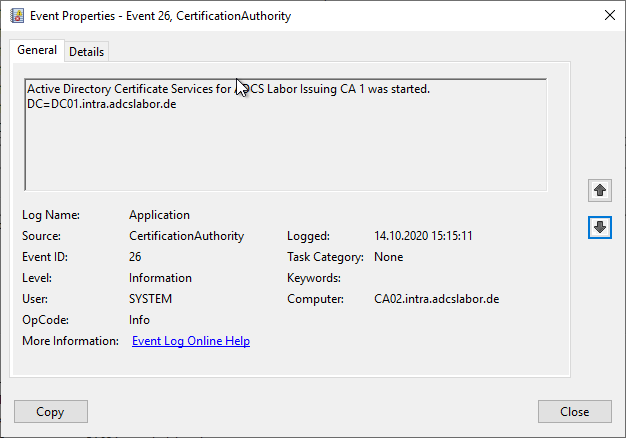The width and height of the screenshot is (626, 438).
Task: Click the DC=DC01.intra.adcslabor.de line in the description
Action: coord(102,104)
